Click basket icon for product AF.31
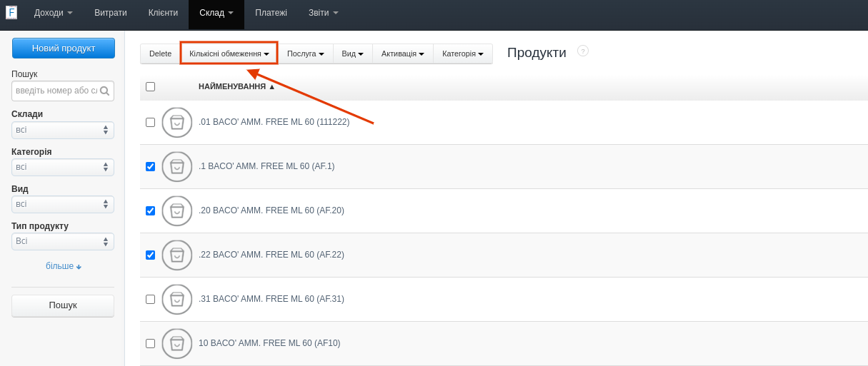The image size is (868, 366). (177, 300)
